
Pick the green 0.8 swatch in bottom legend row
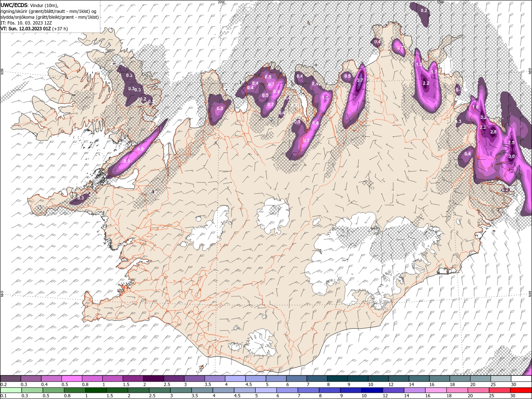click(75, 390)
